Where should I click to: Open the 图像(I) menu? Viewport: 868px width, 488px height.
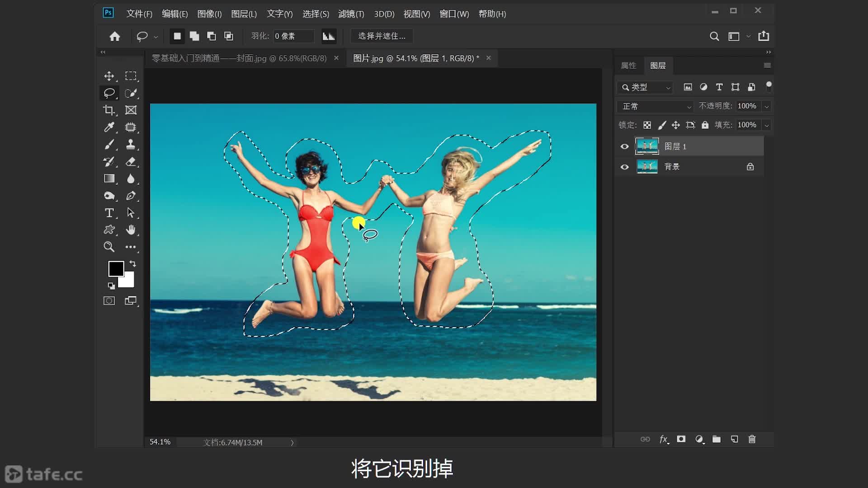209,14
